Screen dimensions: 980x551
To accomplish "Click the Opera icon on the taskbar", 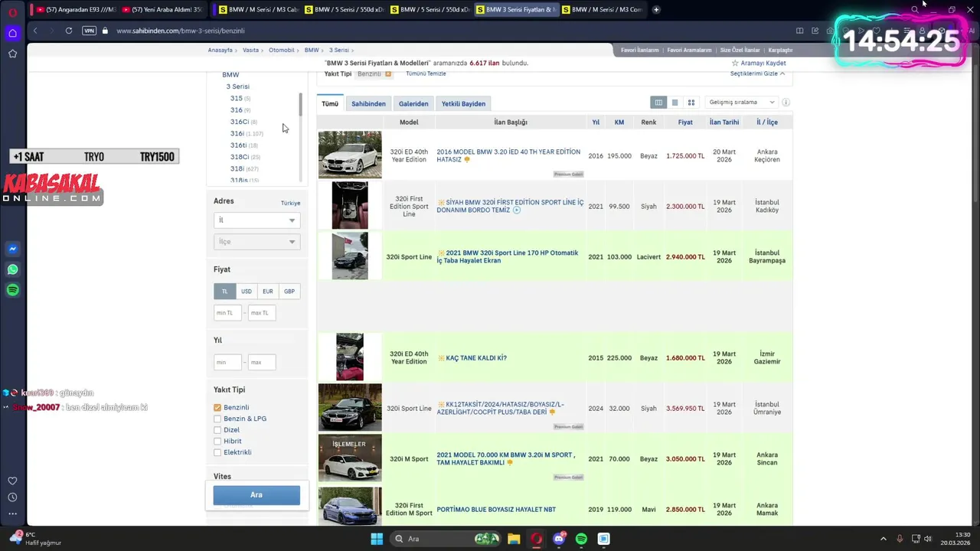I will pyautogui.click(x=537, y=539).
